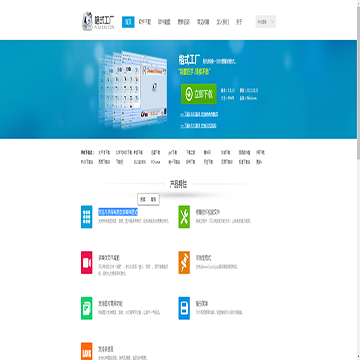The height and width of the screenshot is (360, 360).
Task: Click the orange language icon at page bottom
Action: point(86,351)
